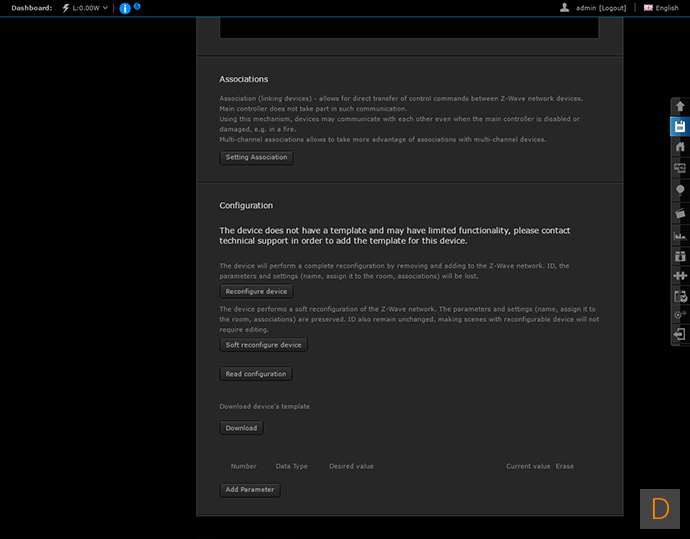Click the save floppy disk icon
This screenshot has height=539, width=690.
tap(680, 127)
